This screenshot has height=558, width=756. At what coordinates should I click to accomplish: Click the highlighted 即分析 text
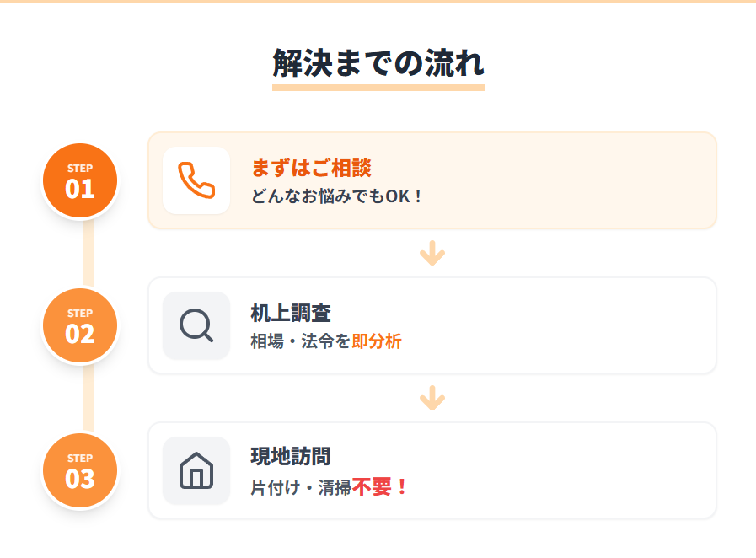pos(377,342)
